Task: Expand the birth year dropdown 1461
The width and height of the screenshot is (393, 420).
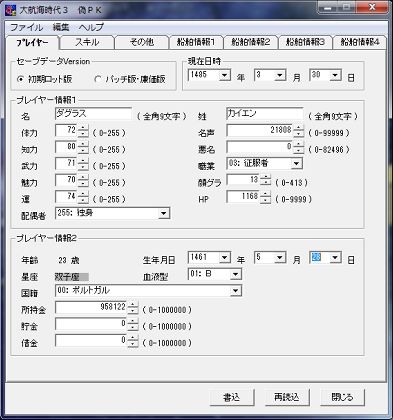Action: [225, 257]
